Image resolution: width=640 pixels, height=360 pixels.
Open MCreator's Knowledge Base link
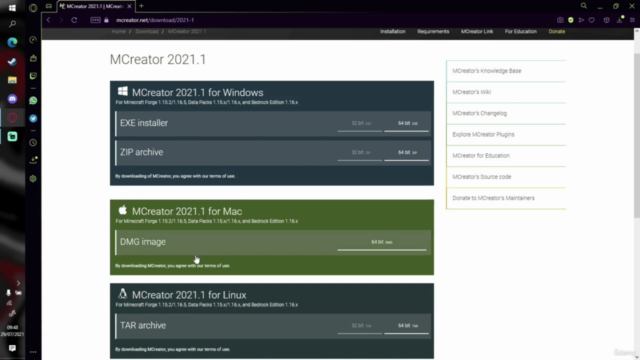tap(487, 71)
